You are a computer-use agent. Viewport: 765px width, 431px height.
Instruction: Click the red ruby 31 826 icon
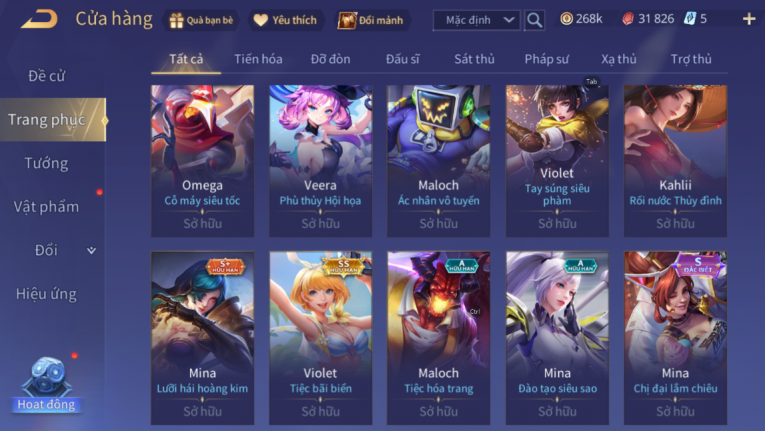click(628, 19)
